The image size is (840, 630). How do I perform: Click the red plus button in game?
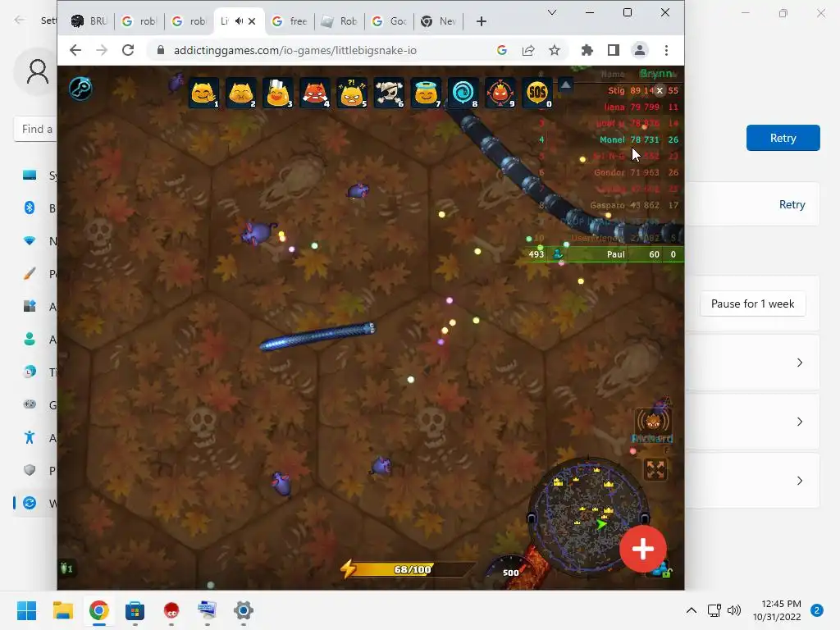click(643, 549)
